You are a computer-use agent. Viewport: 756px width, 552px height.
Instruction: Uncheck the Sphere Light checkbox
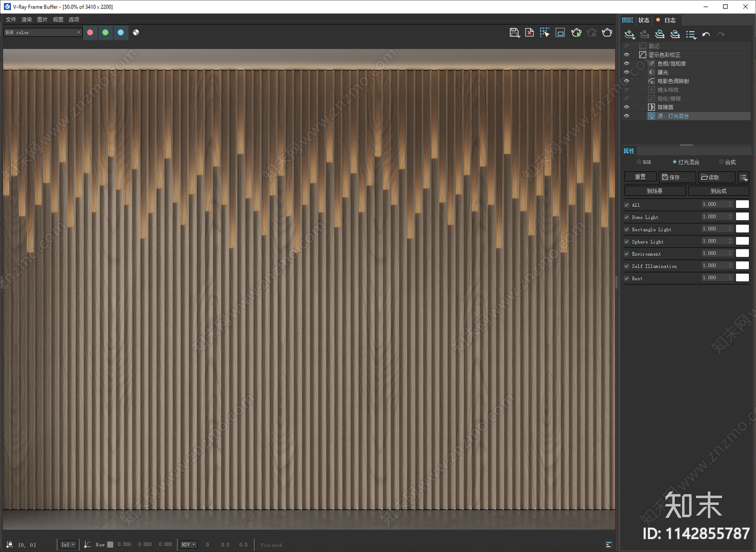(627, 242)
